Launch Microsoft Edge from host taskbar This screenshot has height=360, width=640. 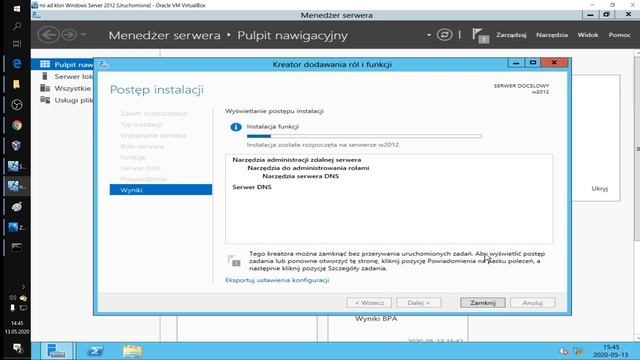click(17, 64)
